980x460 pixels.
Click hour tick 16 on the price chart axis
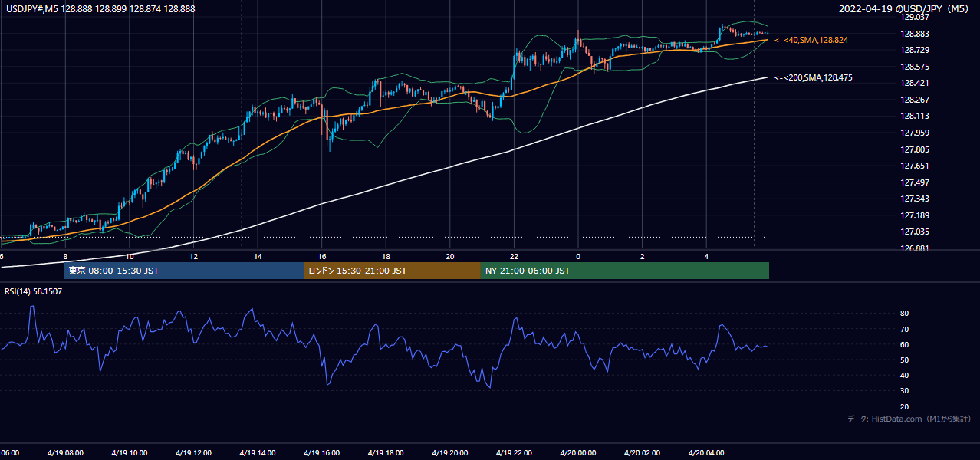point(322,256)
